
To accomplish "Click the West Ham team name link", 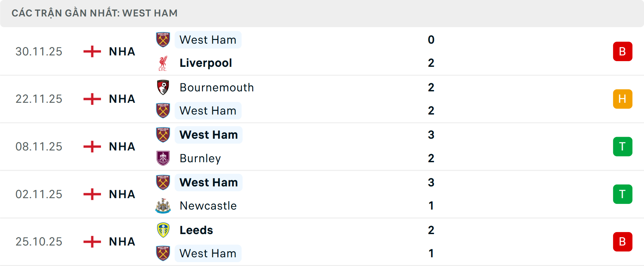I will [208, 40].
